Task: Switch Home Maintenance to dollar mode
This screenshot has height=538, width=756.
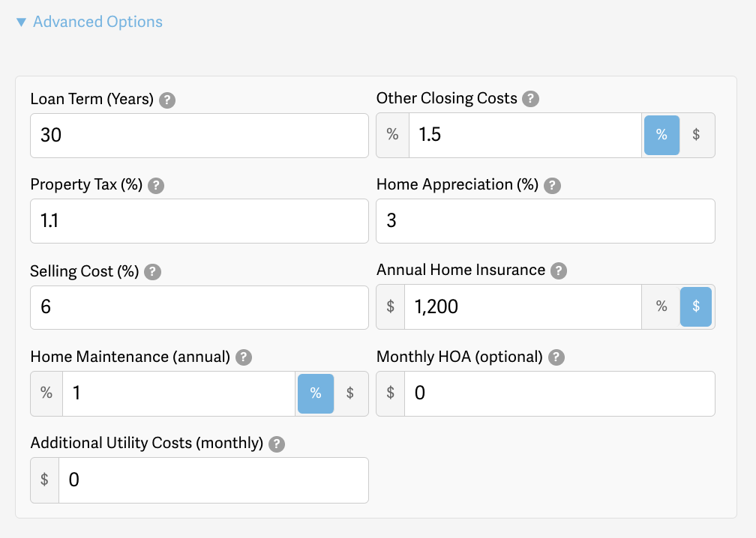Action: [350, 393]
